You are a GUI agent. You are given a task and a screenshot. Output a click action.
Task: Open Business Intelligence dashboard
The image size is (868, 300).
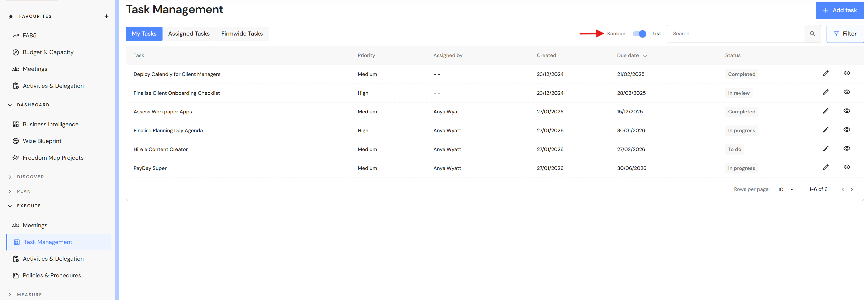pos(50,124)
